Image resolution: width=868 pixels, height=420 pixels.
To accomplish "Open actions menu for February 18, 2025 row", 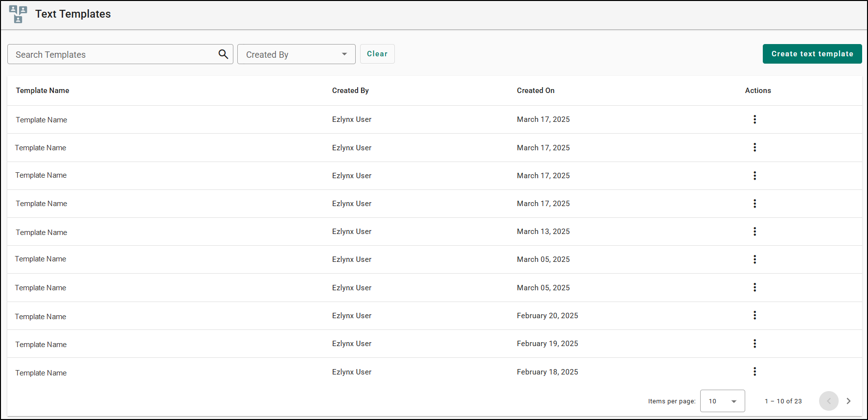I will tap(754, 372).
